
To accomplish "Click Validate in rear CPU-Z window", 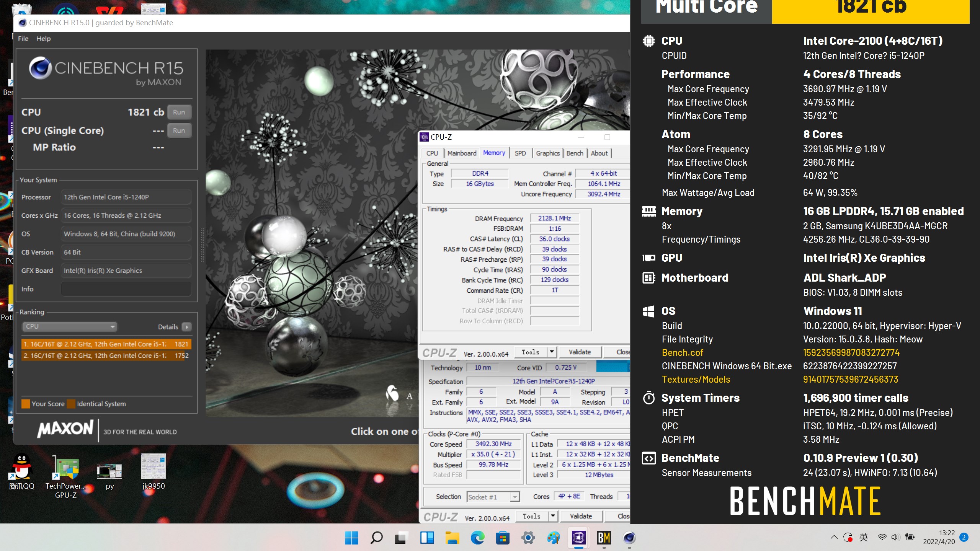I will pyautogui.click(x=581, y=516).
